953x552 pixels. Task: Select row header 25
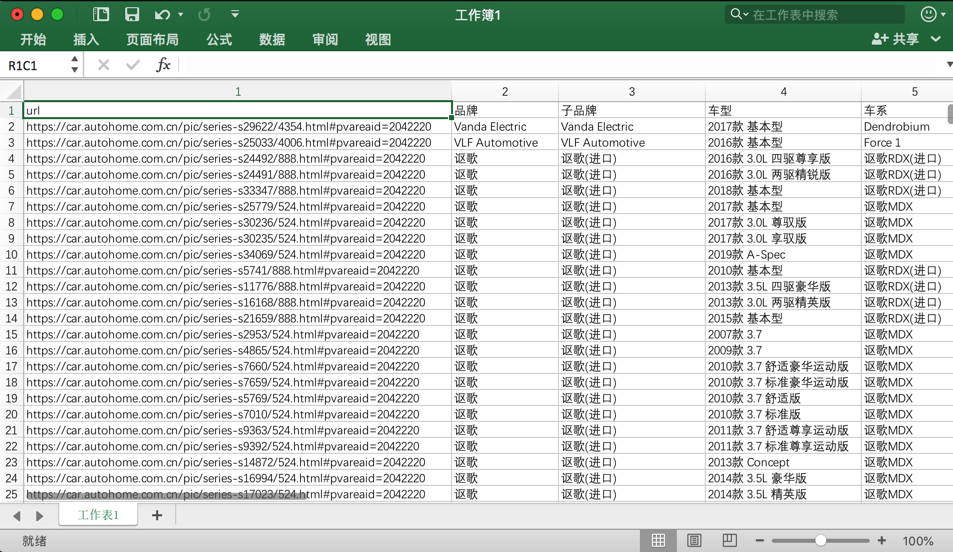coord(12,494)
